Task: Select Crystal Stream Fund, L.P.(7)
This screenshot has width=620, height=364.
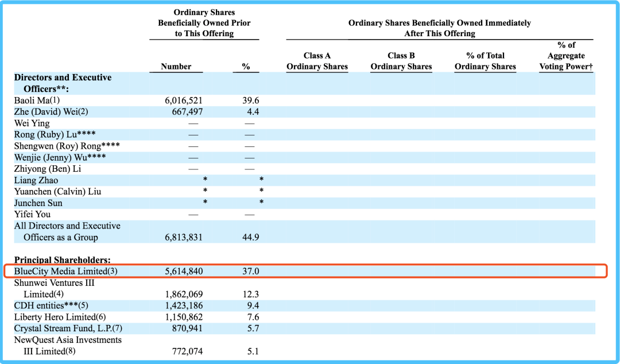Action: click(x=68, y=328)
